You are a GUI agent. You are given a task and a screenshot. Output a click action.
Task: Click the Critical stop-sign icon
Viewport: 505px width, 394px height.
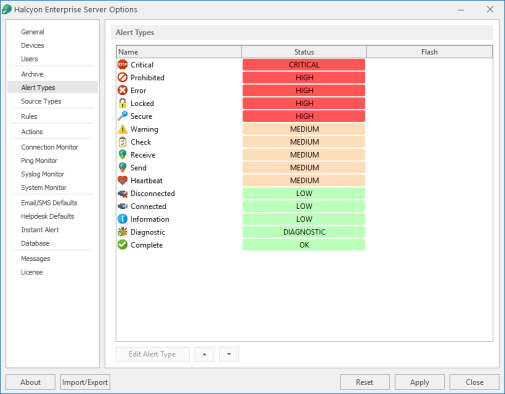(123, 65)
